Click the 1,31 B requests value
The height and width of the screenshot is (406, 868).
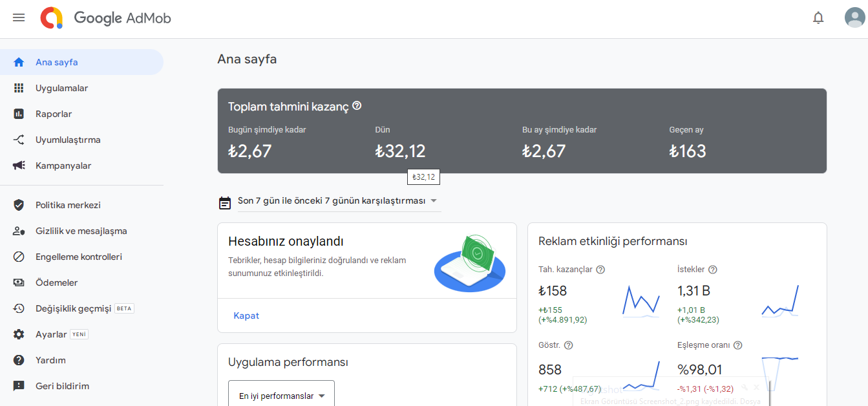(x=693, y=291)
